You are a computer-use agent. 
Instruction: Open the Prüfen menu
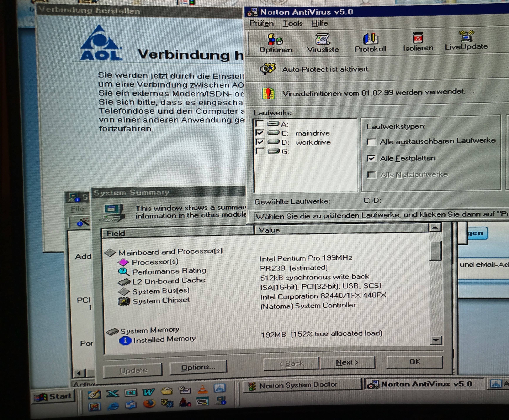click(x=261, y=24)
